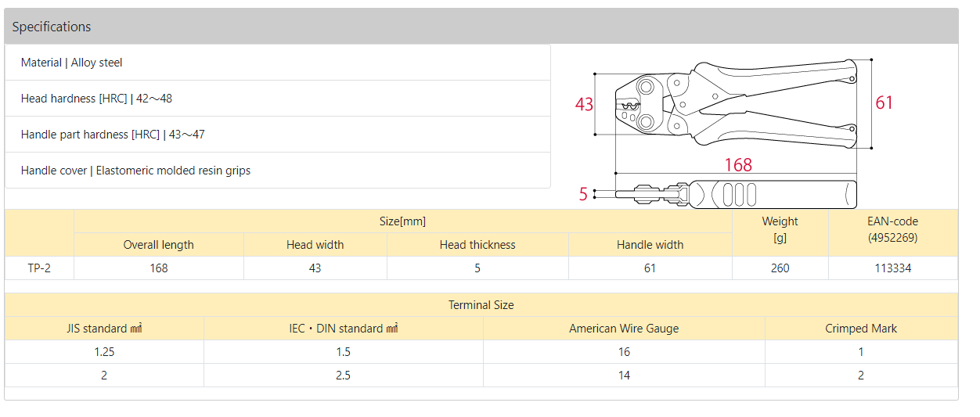This screenshot has height=417, width=980.
Task: Select the 113334 EAN code value
Action: pos(893,268)
